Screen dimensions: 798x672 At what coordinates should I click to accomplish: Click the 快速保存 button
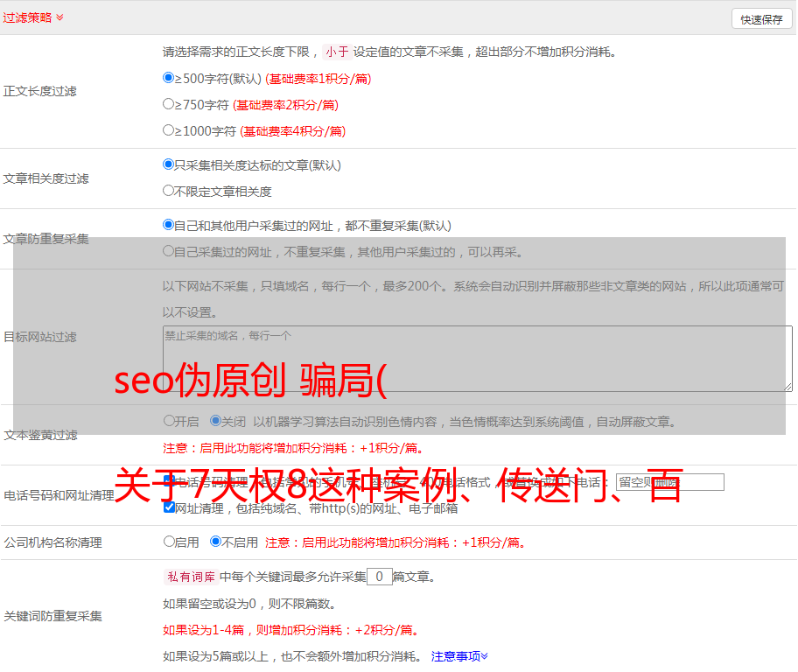(762, 19)
